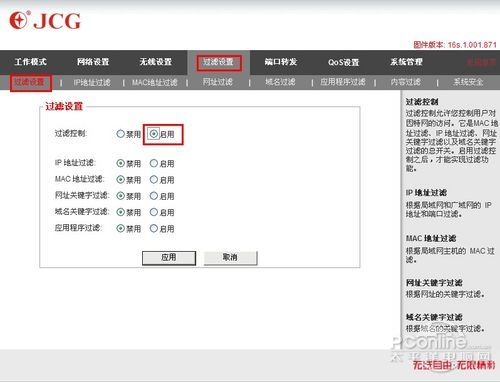Set 域名关键字过滤 to 禁用

pyautogui.click(x=120, y=212)
